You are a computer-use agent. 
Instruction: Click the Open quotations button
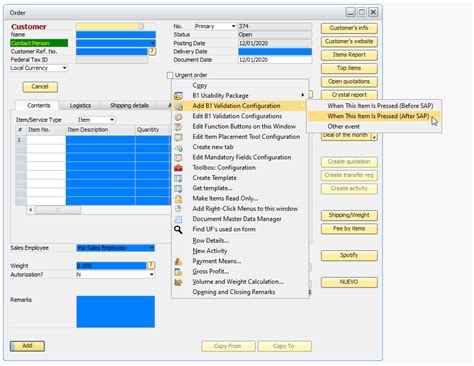[349, 82]
